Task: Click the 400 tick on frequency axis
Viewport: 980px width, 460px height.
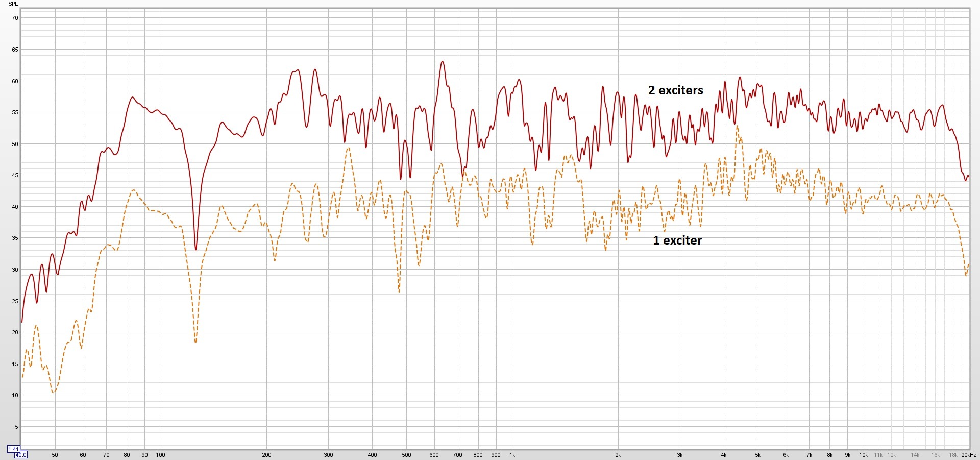Action: pyautogui.click(x=372, y=455)
